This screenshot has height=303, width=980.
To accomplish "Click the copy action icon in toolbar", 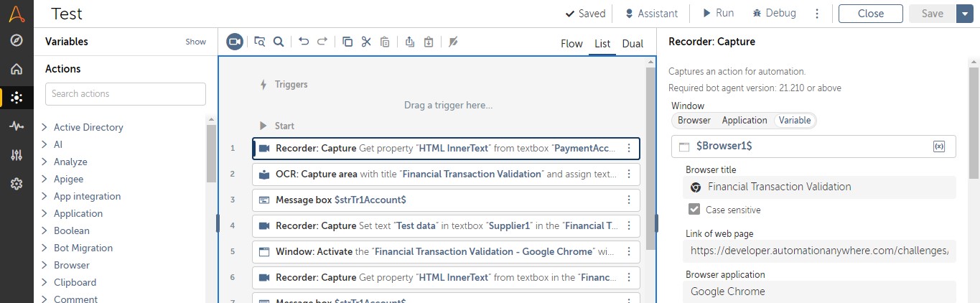I will point(347,42).
